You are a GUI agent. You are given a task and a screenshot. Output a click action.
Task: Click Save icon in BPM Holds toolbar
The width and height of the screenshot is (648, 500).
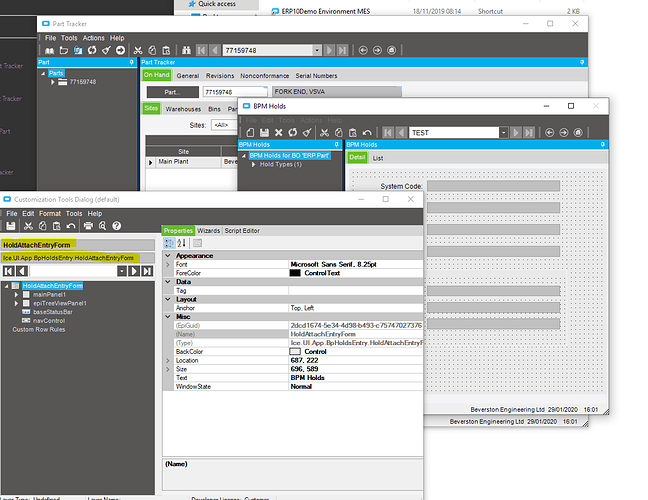pos(264,133)
